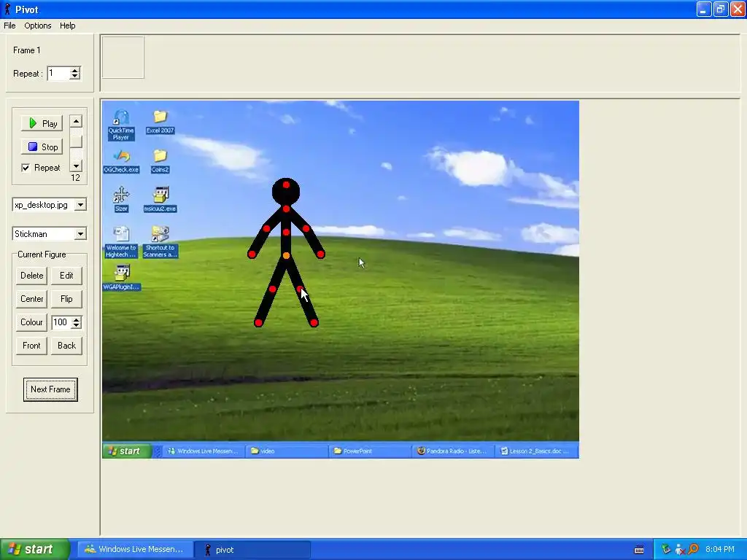Click the Safely Remove Hardware tray icon
The height and width of the screenshot is (560, 747).
pos(666,550)
